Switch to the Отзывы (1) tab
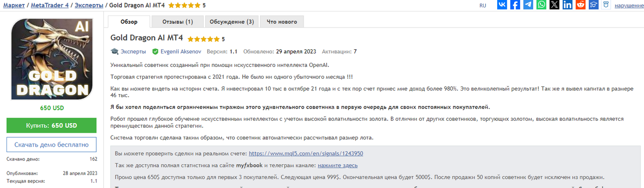The height and width of the screenshot is (188, 644). click(x=178, y=21)
